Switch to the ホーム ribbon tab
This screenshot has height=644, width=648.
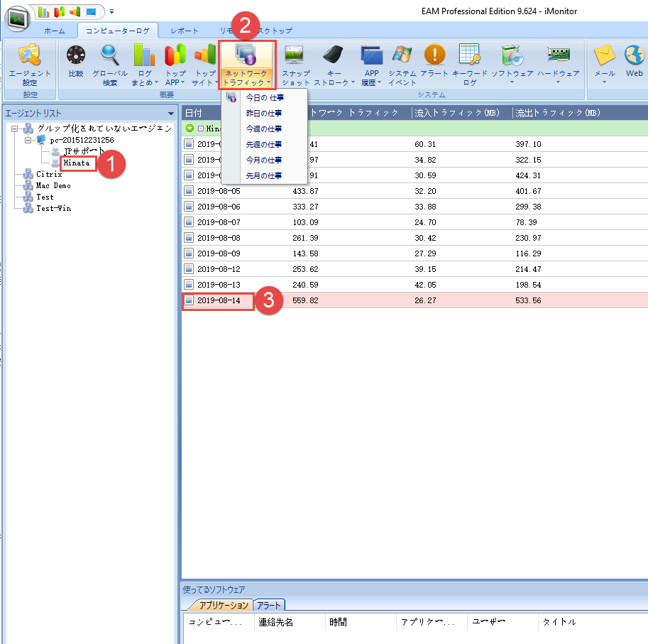55,31
